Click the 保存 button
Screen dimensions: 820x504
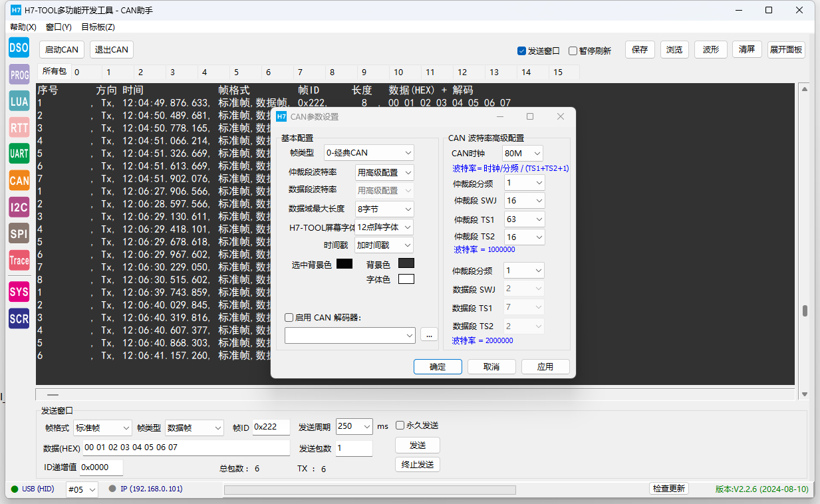[640, 50]
